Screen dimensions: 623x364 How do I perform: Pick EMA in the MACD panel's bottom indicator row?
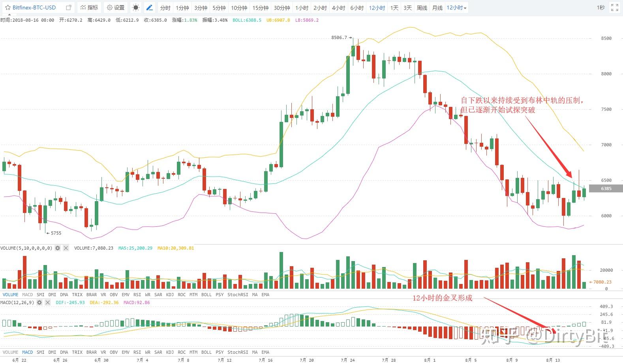click(265, 352)
